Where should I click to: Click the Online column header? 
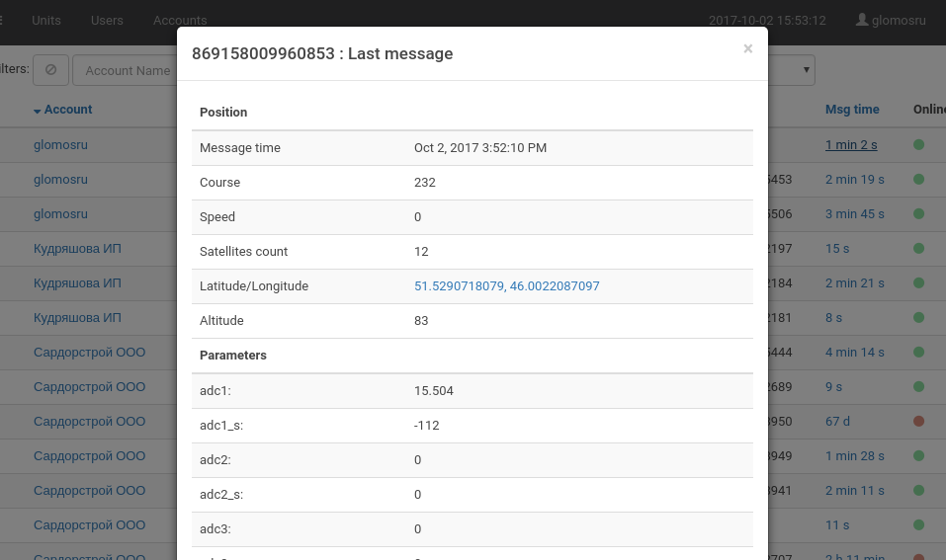tap(928, 110)
